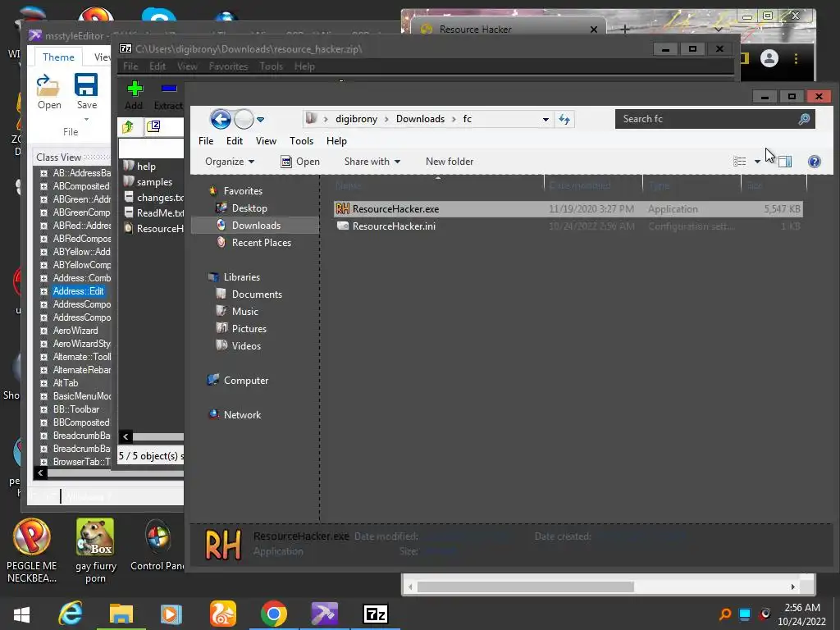Open Internet Explorer from the taskbar
The width and height of the screenshot is (840, 630).
(71, 614)
